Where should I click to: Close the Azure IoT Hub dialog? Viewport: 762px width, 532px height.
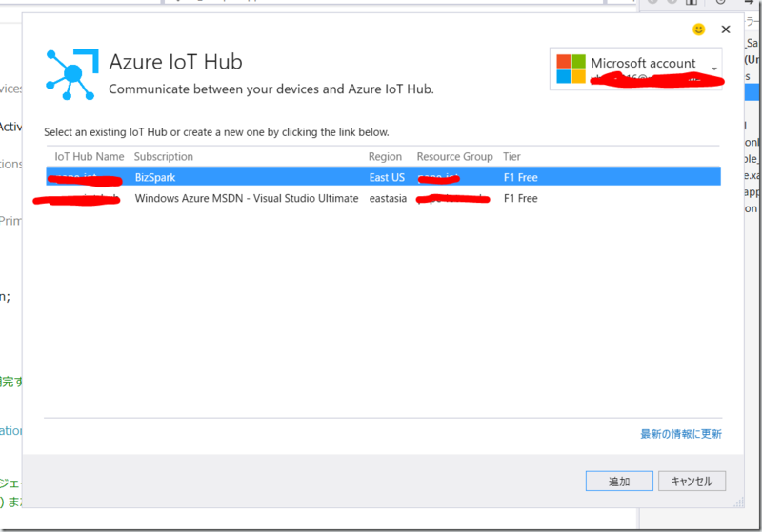[726, 30]
